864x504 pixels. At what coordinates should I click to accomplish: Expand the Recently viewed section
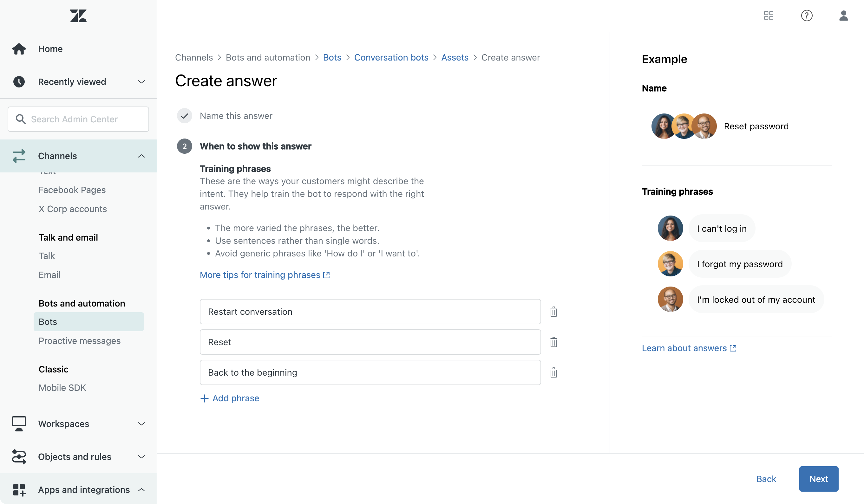coord(141,81)
